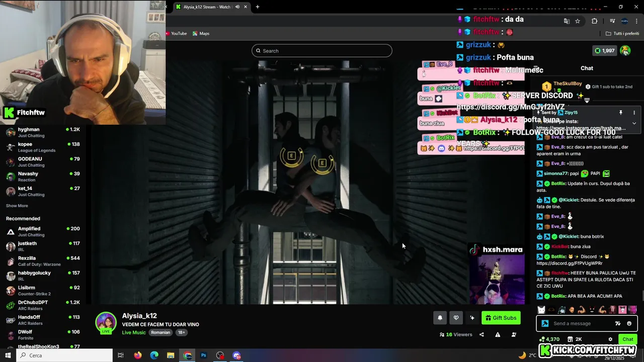644x362 pixels.
Task: Click the leaderboard filter icon below Chat
Action: pos(587,100)
